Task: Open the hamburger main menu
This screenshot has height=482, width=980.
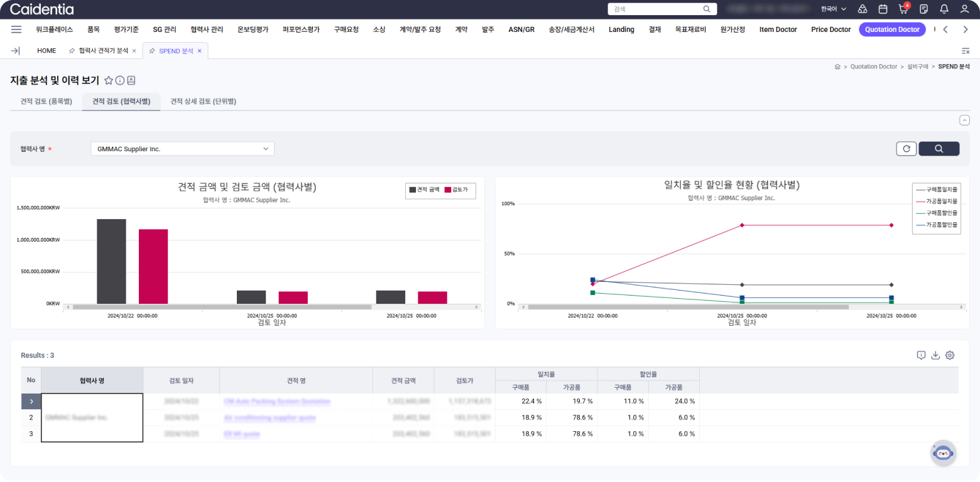Action: click(x=16, y=29)
